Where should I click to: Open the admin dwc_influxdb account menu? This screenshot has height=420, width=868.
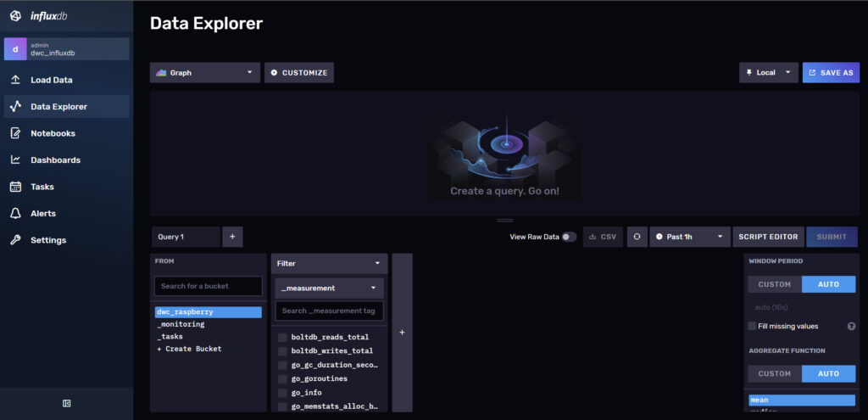click(x=66, y=48)
